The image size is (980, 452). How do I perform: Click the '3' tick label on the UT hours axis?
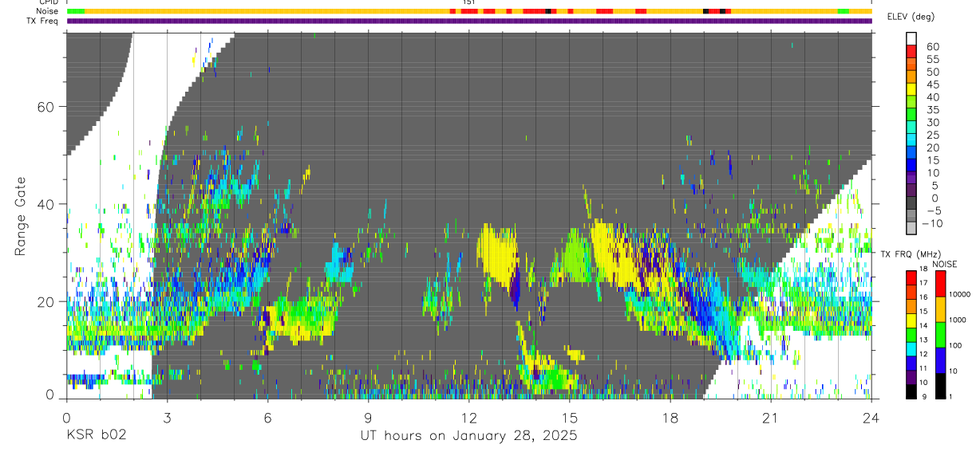pos(167,417)
